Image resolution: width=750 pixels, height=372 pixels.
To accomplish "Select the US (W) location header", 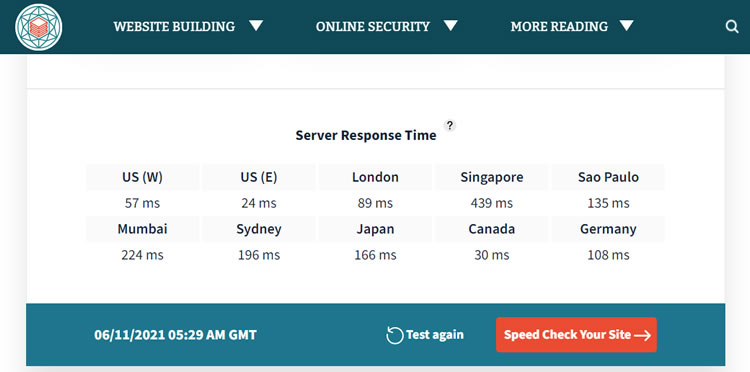I will tap(143, 177).
